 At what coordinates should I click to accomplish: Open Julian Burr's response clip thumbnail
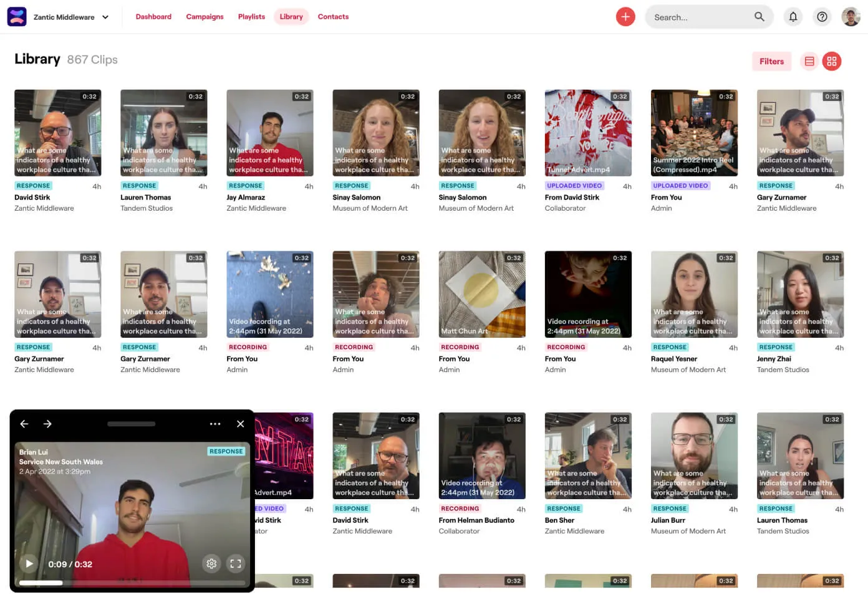694,456
